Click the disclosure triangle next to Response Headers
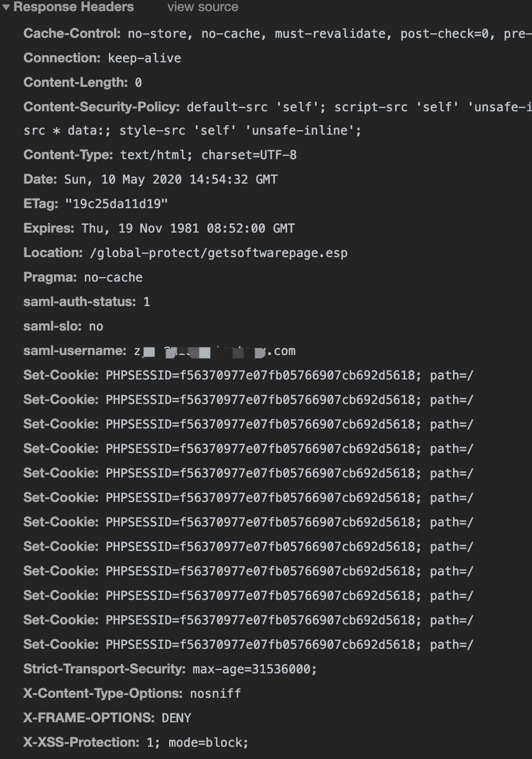Screen dimensions: 532x759 tap(7, 7)
